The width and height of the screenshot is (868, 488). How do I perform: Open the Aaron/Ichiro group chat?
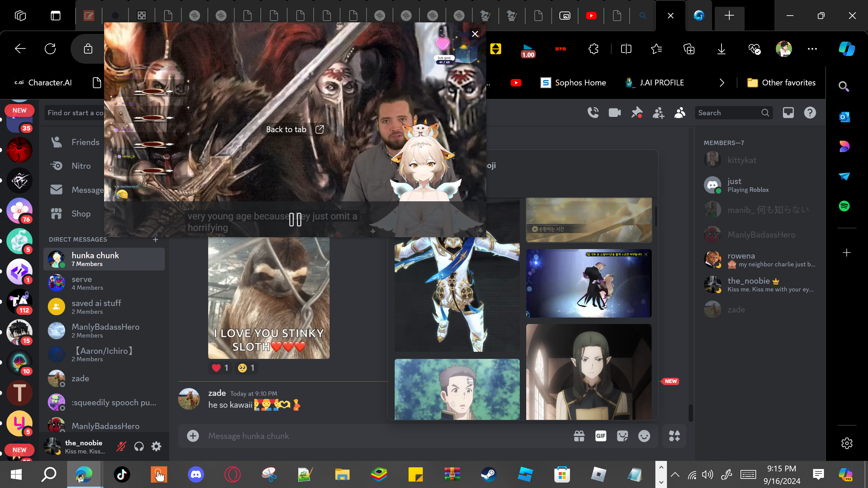[104, 354]
